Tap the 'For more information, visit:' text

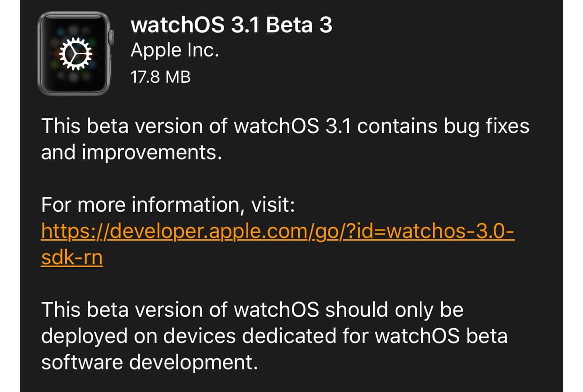(169, 205)
